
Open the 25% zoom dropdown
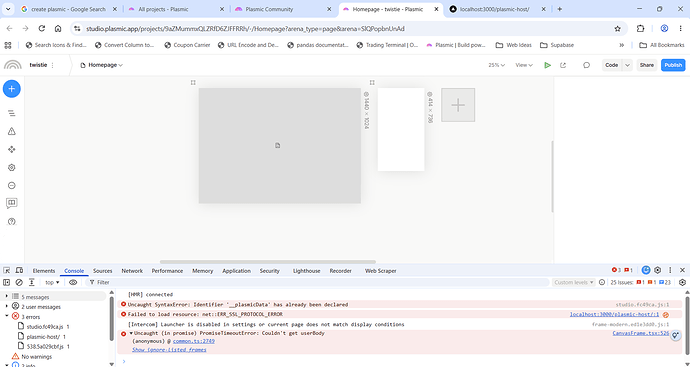(x=496, y=65)
